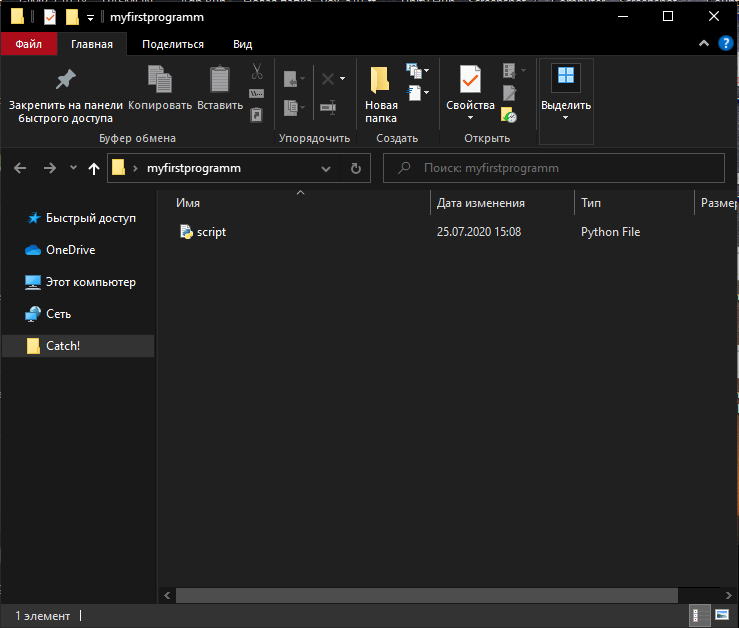
Task: Expand the Свойства dropdown arrow
Action: 470,117
